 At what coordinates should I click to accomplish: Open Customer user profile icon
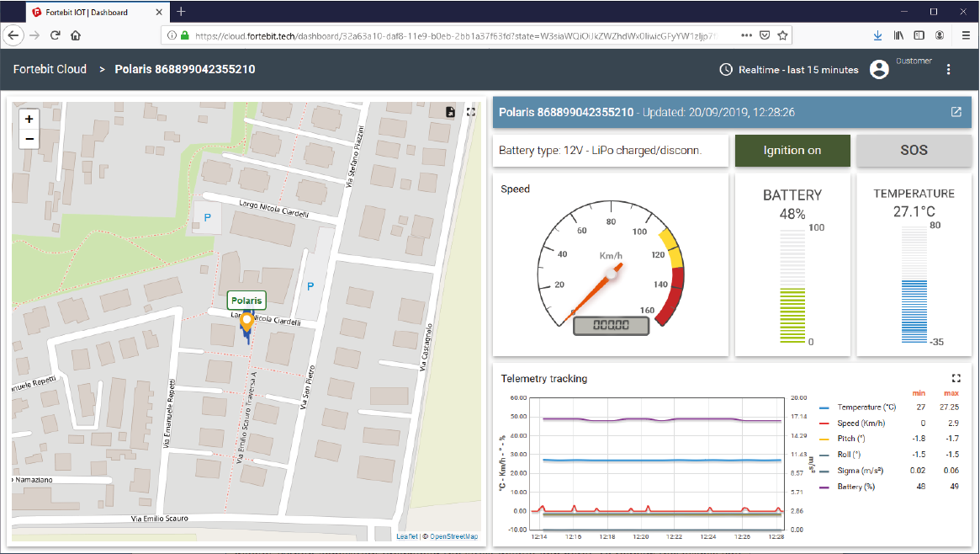(879, 69)
